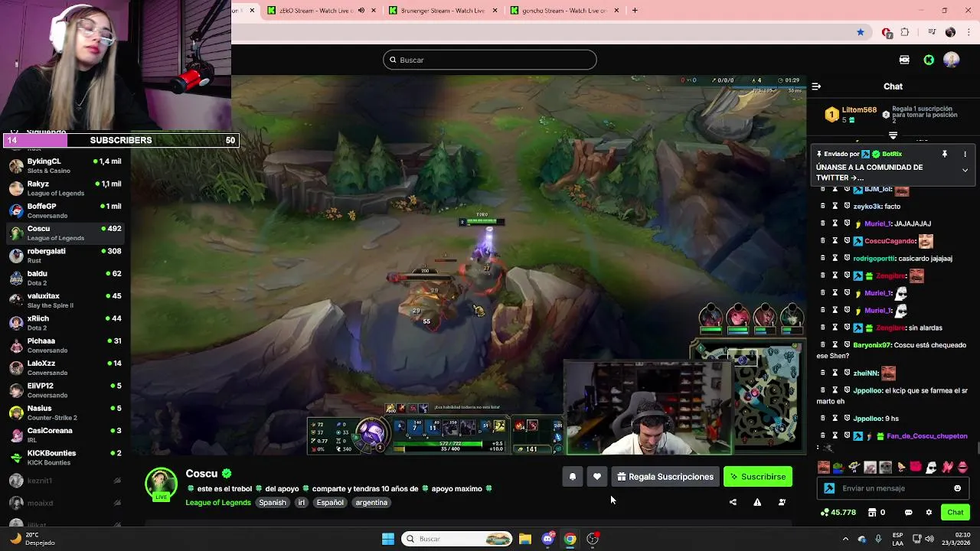Screen dimensions: 980x551
Task: Send message with green Chat button
Action: click(955, 512)
